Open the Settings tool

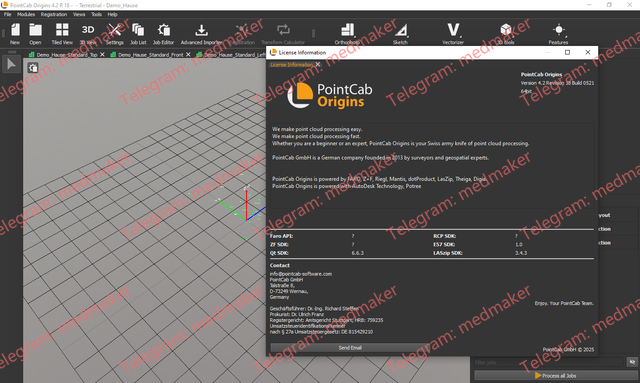pyautogui.click(x=115, y=33)
